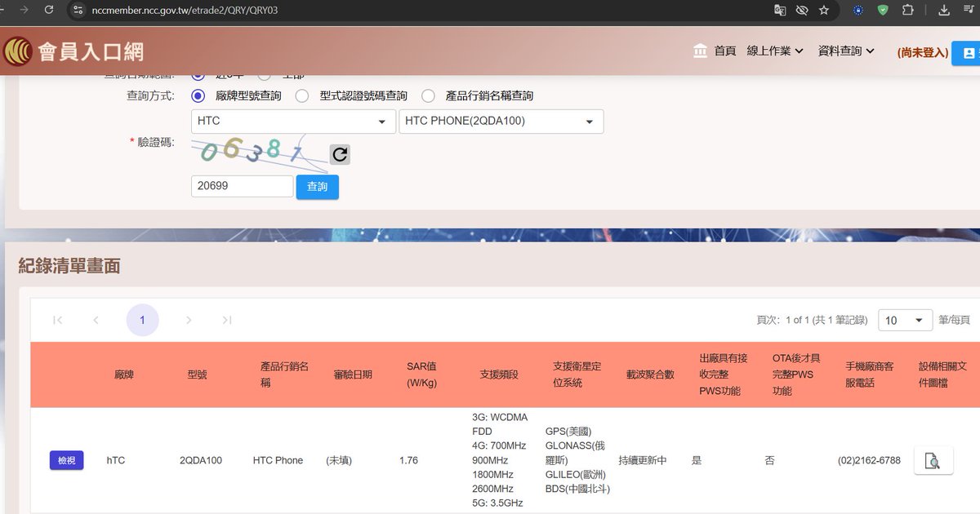Click the 載波聚合數 column header
The image size is (980, 514).
650,374
